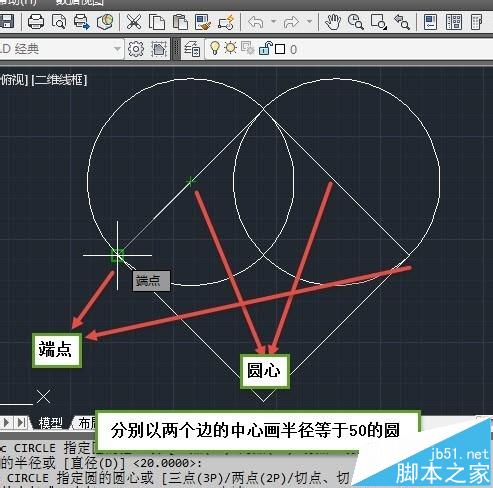
Task: Click the Cut scissors icon
Action: (x=134, y=22)
